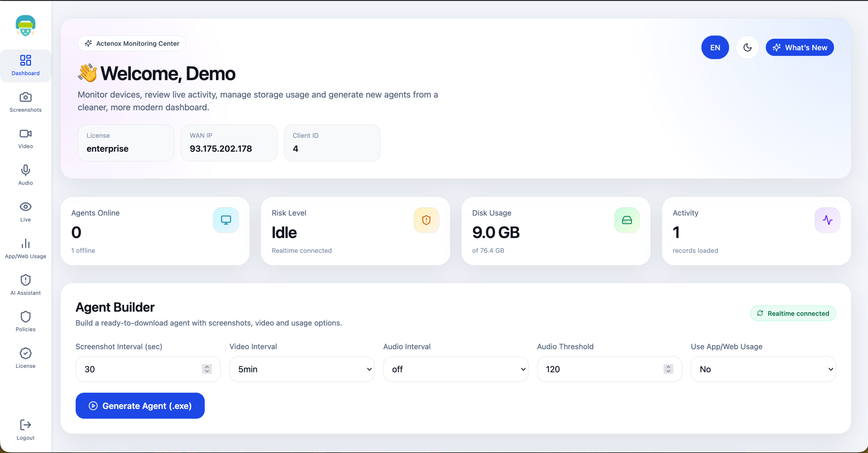Click the Logout icon at sidebar bottom
The image size is (868, 453).
25,425
